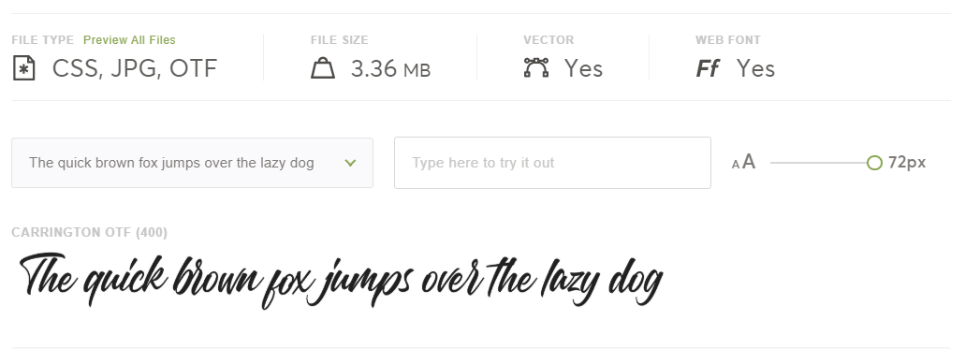This screenshot has height=349, width=980.
Task: Click the vector bezier path icon
Action: tap(536, 67)
